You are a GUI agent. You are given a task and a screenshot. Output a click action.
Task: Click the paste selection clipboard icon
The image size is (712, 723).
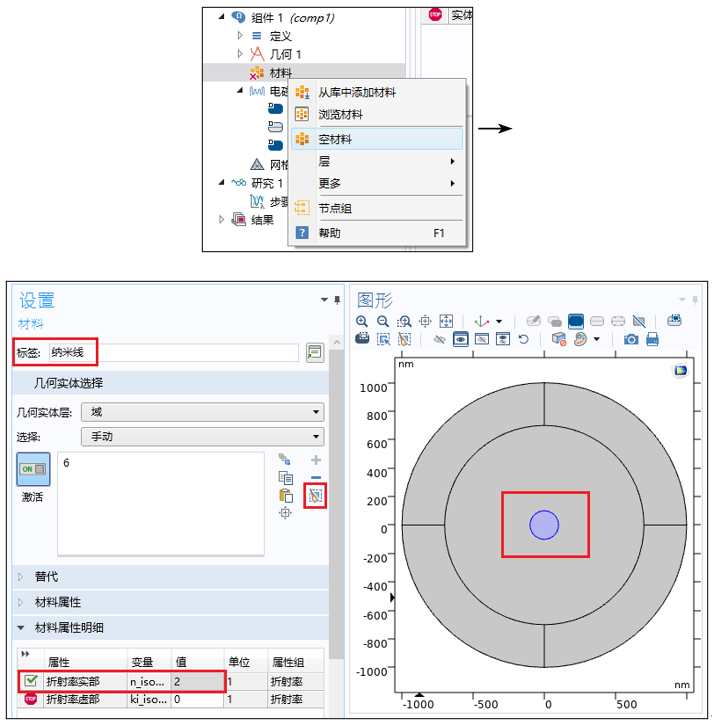(x=286, y=495)
